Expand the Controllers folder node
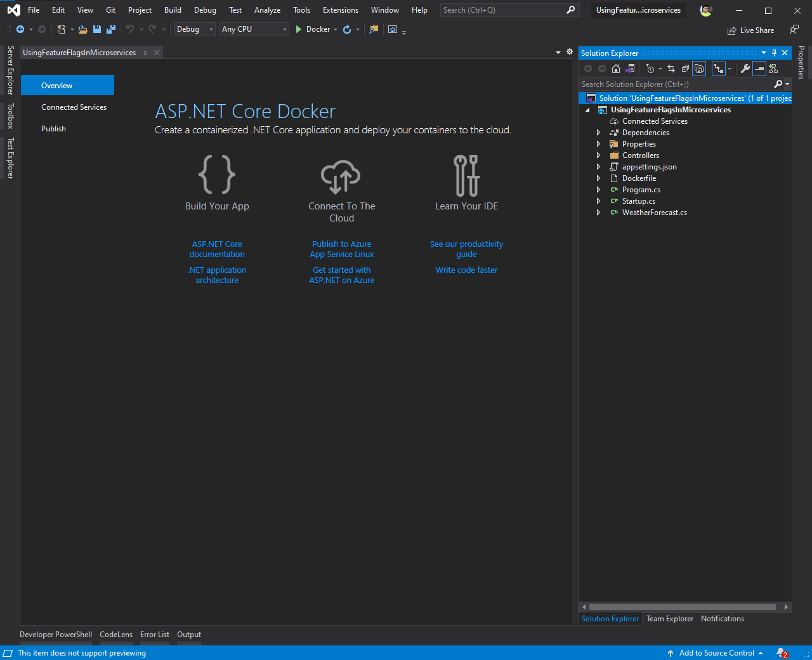Viewport: 812px width, 660px height. 598,155
